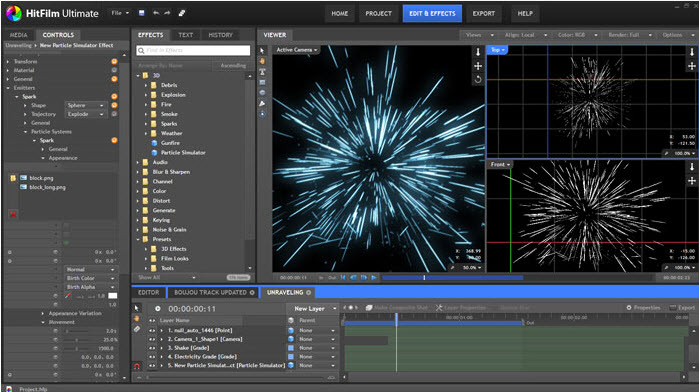699x392 pixels.
Task: Click the pan cross icon in the Front view
Action: coord(691,181)
